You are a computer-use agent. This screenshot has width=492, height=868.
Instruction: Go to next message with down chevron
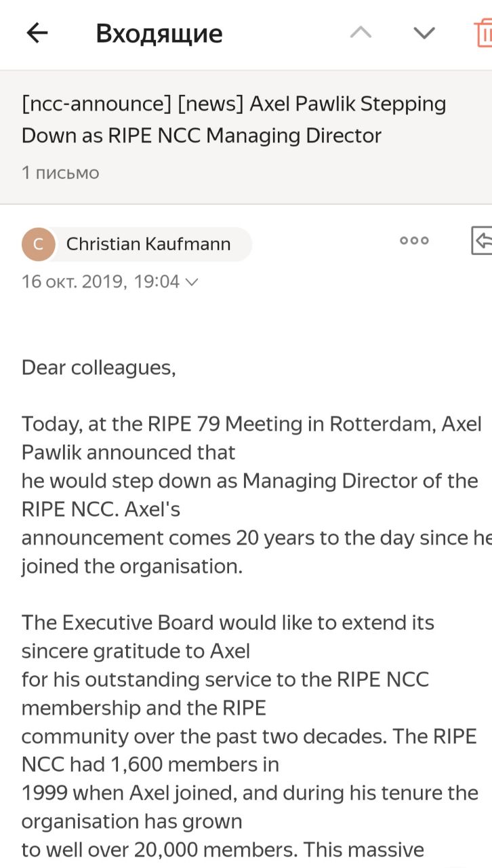[424, 33]
